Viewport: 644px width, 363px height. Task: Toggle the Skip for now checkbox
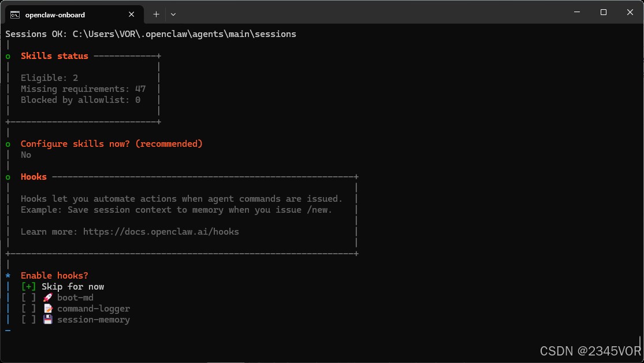click(28, 287)
